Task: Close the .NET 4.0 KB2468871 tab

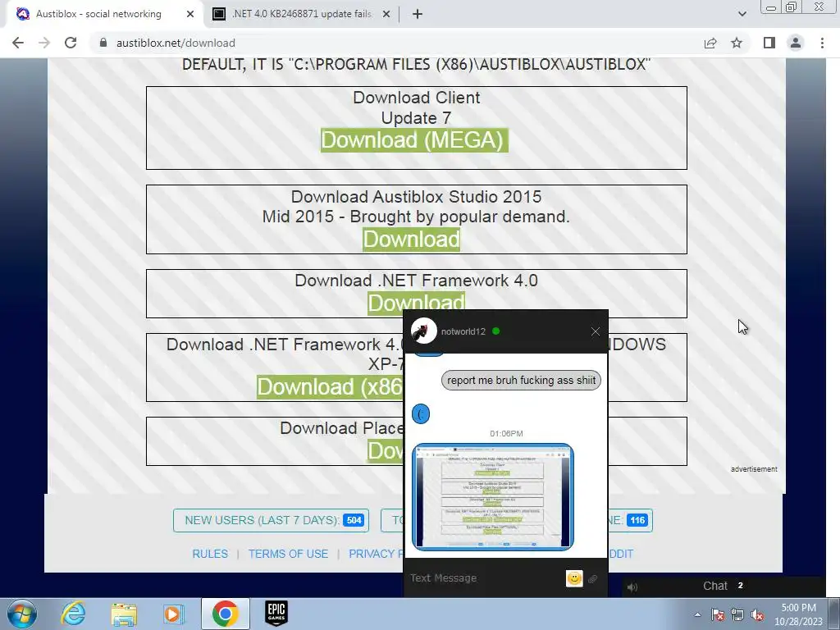Action: [386, 14]
